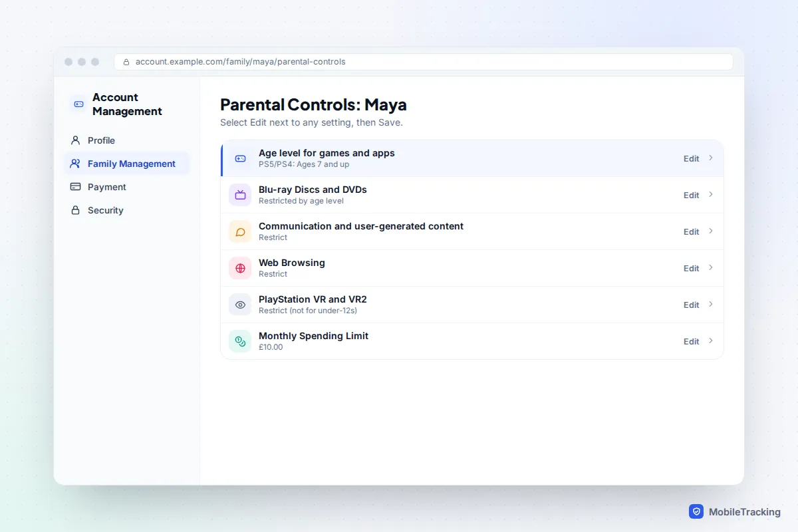Click the gamepad icon for Age level row
Image resolution: width=798 pixels, height=532 pixels.
(240, 158)
